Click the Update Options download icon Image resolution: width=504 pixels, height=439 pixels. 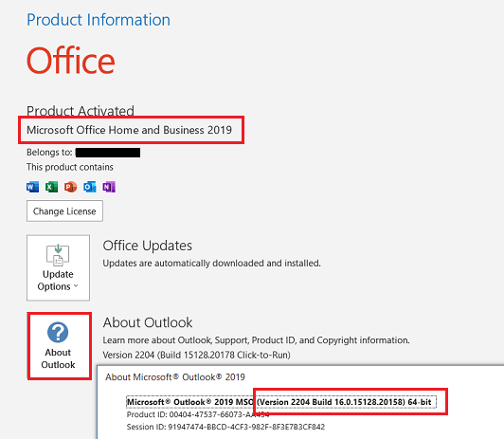58,255
